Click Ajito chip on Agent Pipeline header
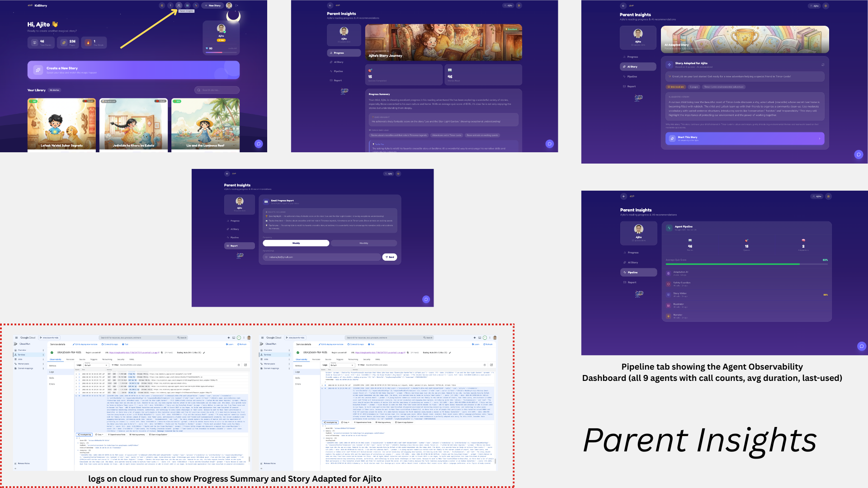The image size is (868, 488). (817, 196)
